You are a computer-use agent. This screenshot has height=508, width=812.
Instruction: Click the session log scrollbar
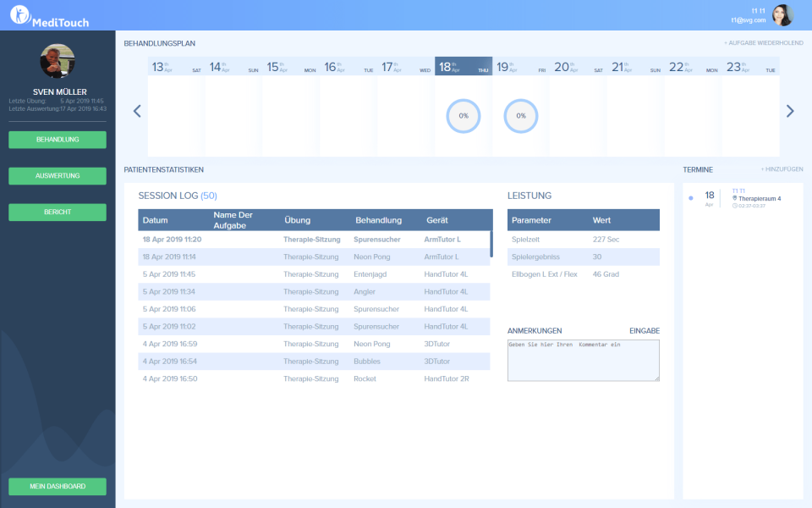[x=491, y=242]
